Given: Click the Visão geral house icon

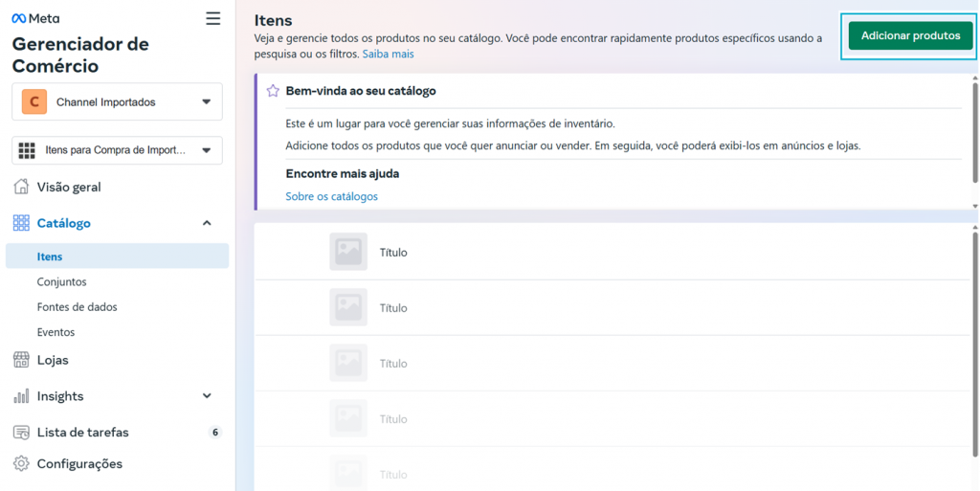Looking at the screenshot, I should [x=21, y=187].
